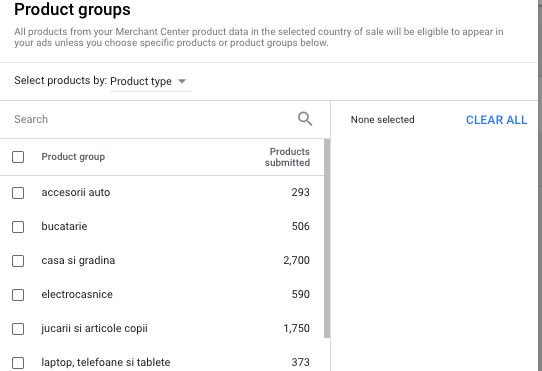Select the Product type selector text
This screenshot has width=542, height=371.
141,81
